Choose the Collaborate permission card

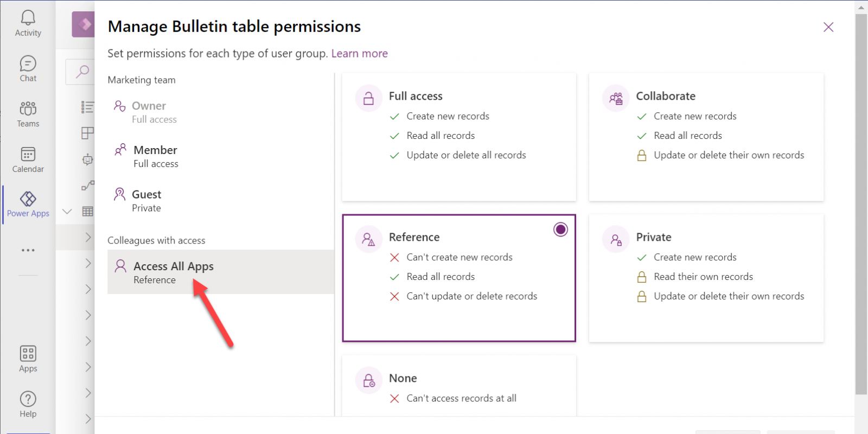706,137
